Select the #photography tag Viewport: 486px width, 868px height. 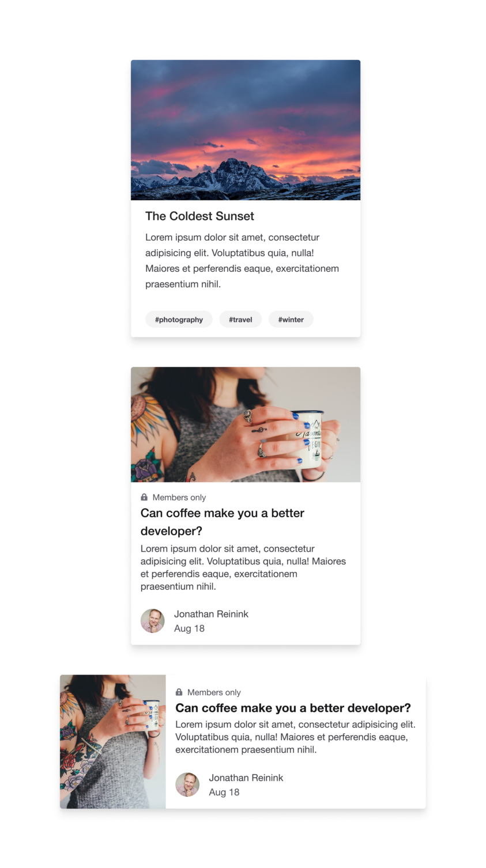(179, 319)
